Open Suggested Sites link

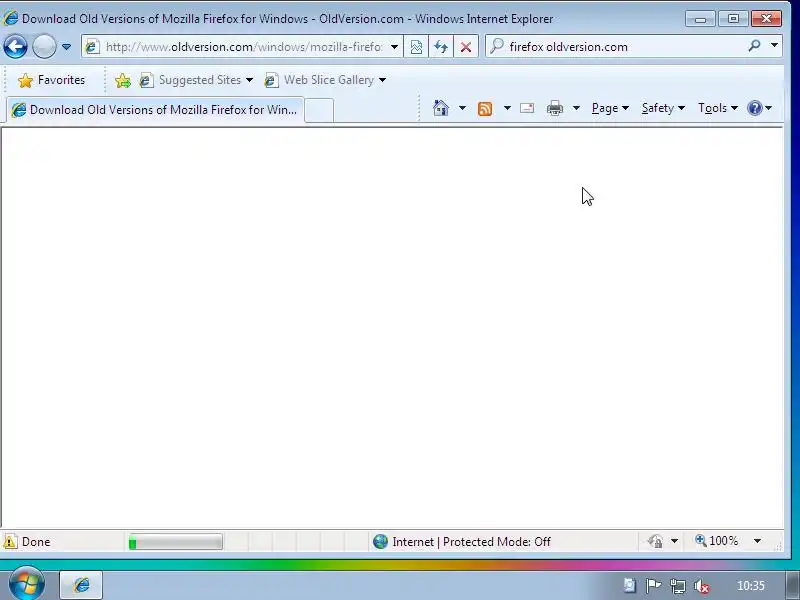pos(190,80)
